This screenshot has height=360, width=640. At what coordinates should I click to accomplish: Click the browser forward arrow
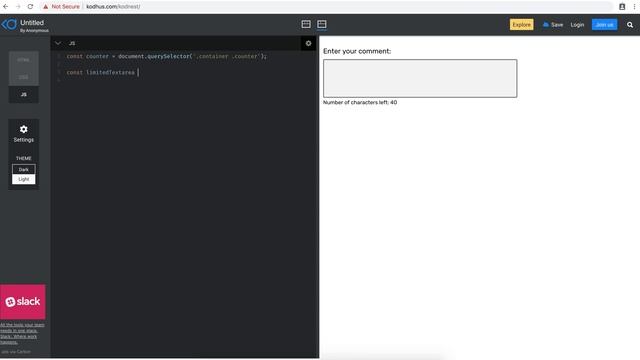[x=18, y=7]
